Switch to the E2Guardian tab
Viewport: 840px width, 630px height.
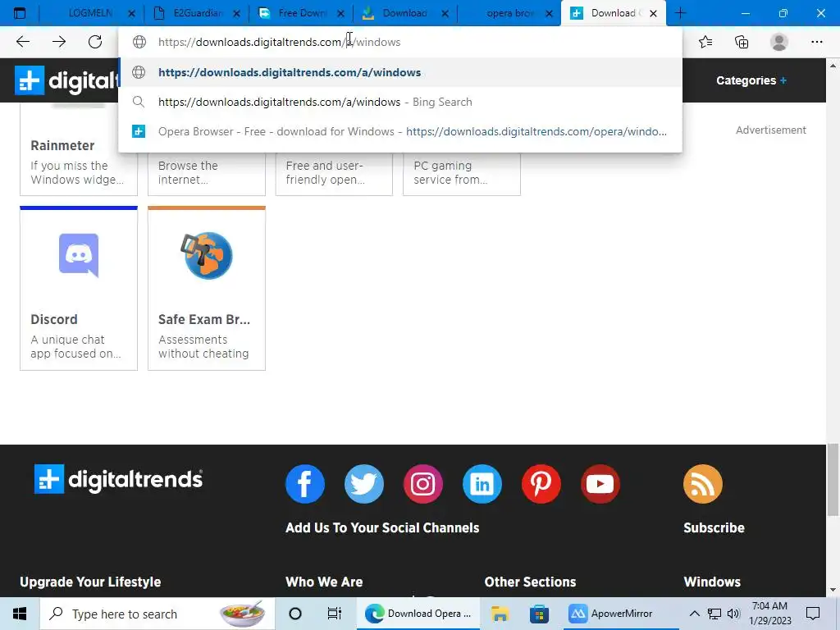197,13
